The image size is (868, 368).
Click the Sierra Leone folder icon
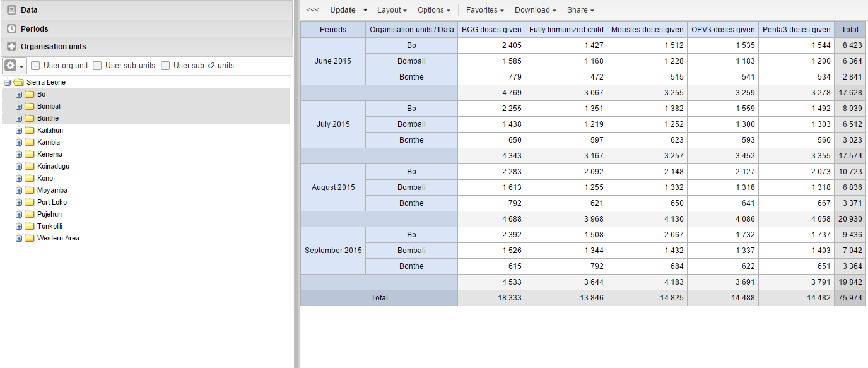pos(18,82)
